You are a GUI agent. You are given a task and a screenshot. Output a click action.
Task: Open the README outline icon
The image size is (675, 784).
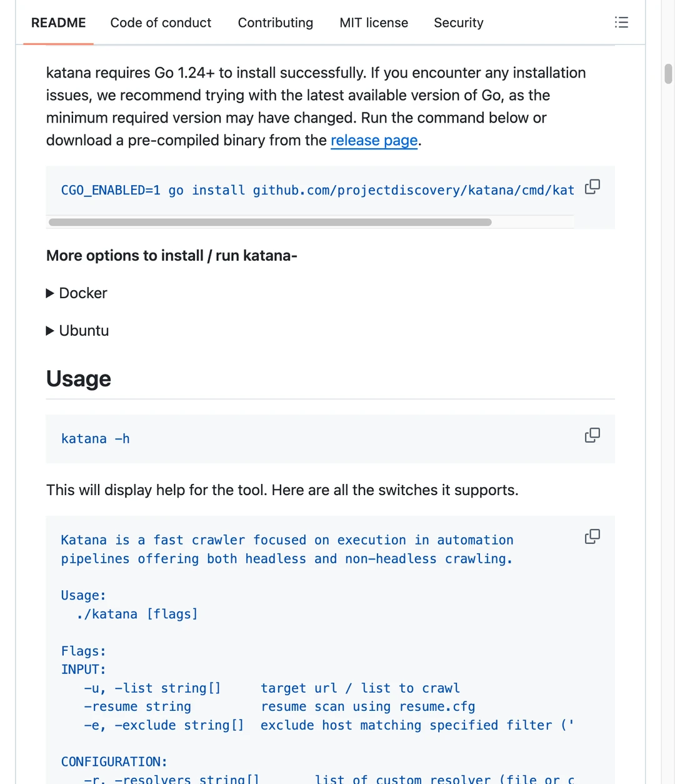[x=621, y=23]
